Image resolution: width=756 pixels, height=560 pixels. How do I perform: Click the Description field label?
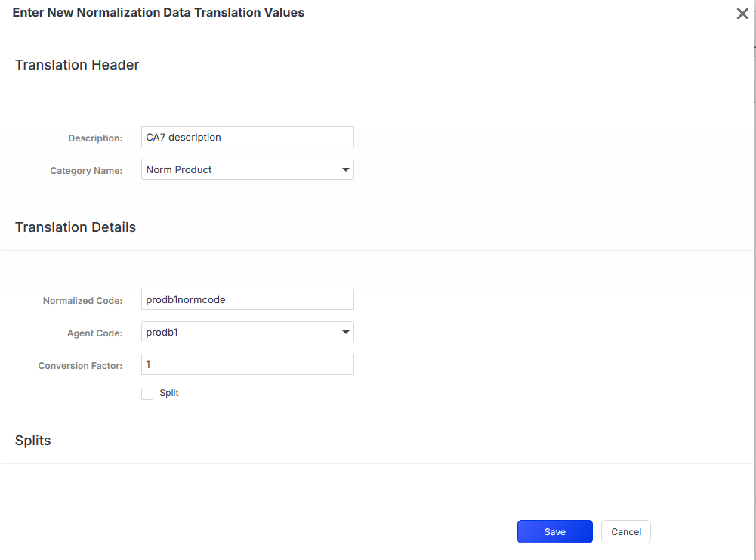point(95,138)
